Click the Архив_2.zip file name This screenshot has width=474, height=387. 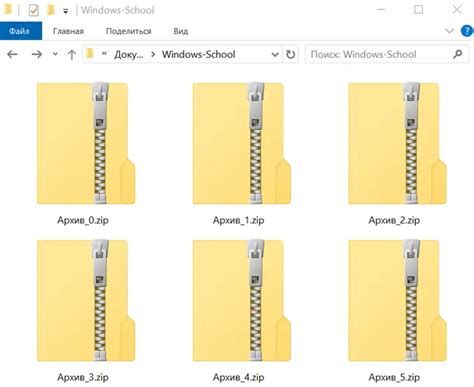pos(394,220)
